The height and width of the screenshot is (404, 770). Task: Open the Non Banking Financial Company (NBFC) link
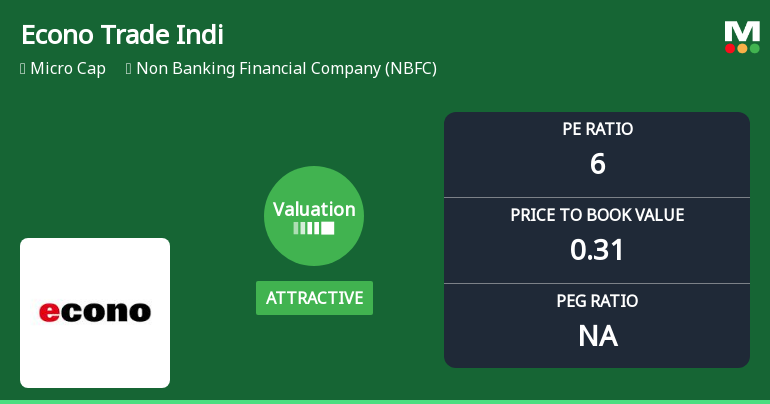286,69
